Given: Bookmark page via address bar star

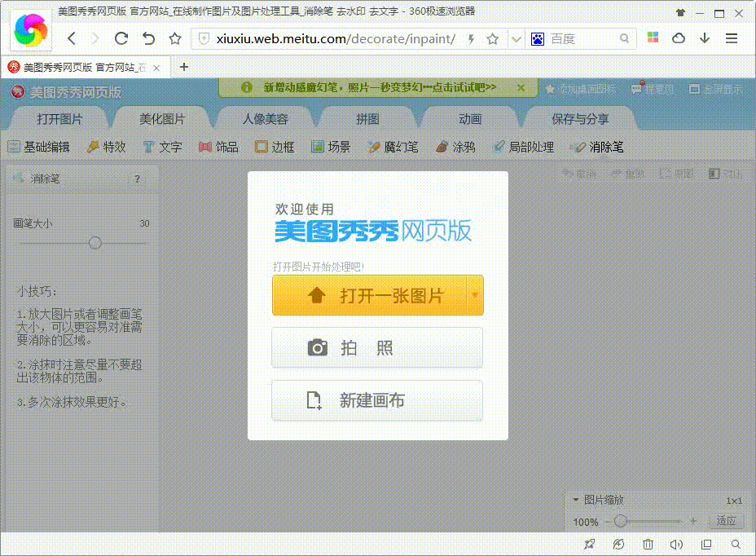Looking at the screenshot, I should pos(492,39).
